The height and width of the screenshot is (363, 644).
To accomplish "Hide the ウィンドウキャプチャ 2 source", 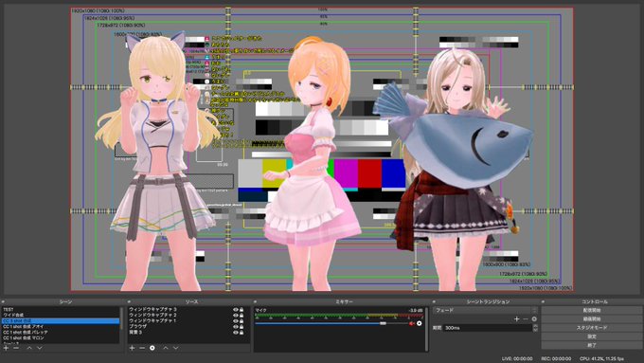I will pyautogui.click(x=236, y=316).
